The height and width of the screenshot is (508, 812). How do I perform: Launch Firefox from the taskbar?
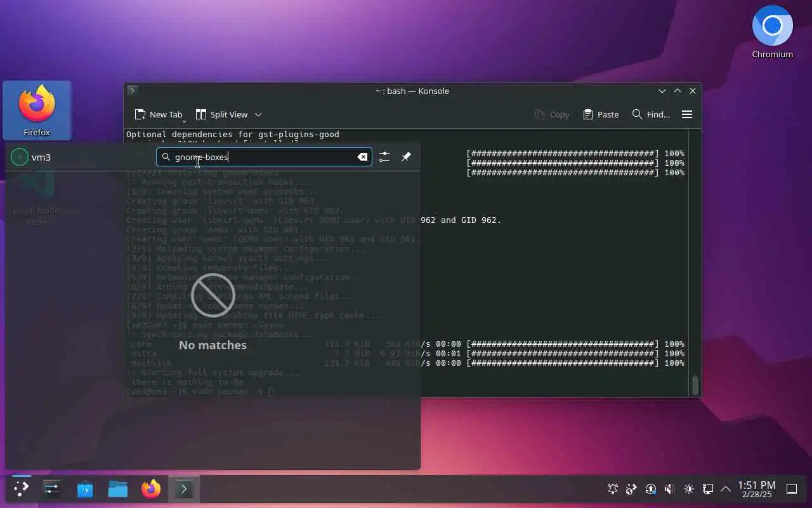pos(151,489)
